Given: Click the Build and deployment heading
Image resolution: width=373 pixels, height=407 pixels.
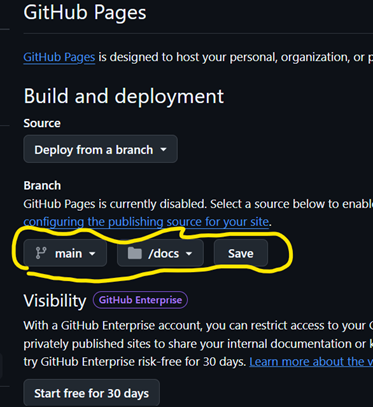Looking at the screenshot, I should 124,96.
